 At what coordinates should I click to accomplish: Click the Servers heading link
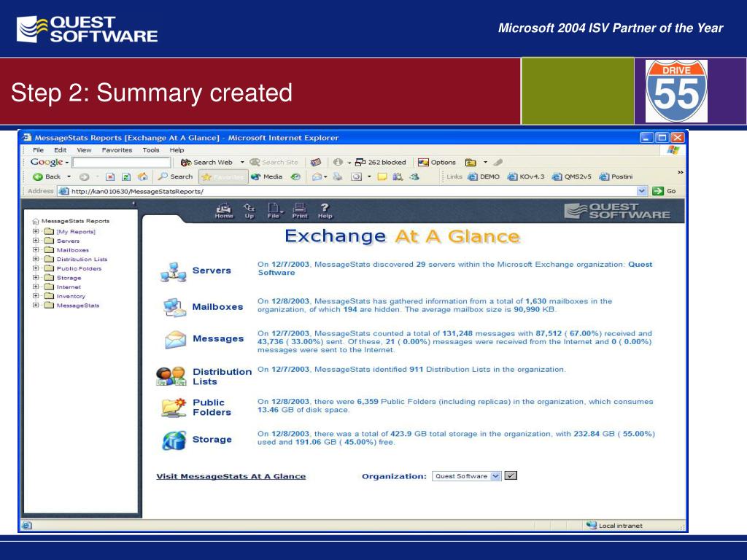[212, 271]
